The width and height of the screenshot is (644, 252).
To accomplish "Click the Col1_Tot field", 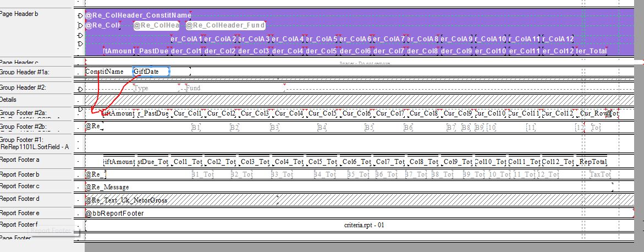I will [188, 162].
